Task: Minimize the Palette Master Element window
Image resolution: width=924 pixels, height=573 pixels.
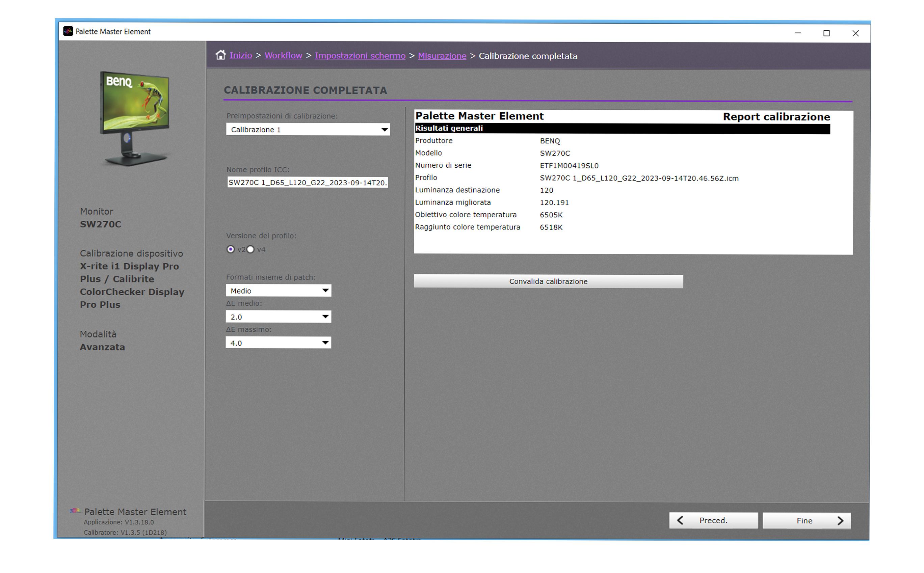Action: click(797, 33)
